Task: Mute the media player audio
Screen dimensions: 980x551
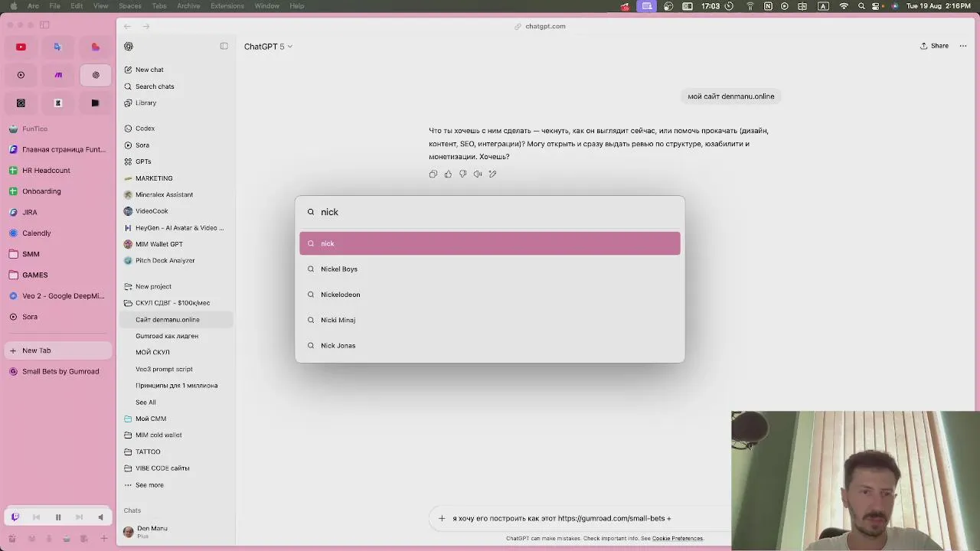Action: click(100, 517)
